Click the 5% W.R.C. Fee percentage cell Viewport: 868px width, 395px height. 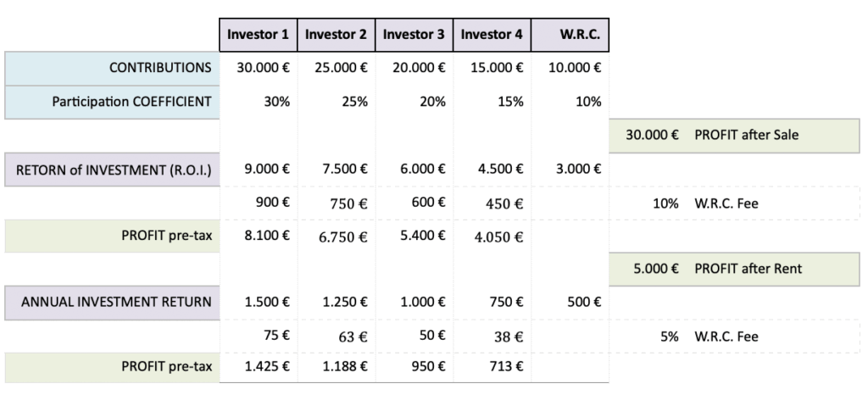click(669, 337)
